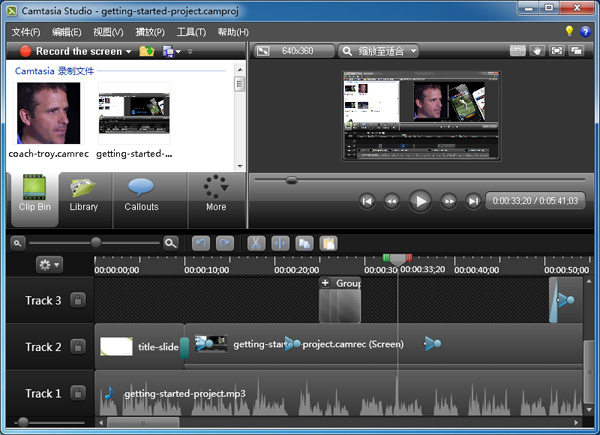Screen dimensions: 600x435
Task: Open the 编辑(E) menu
Action: tap(67, 32)
